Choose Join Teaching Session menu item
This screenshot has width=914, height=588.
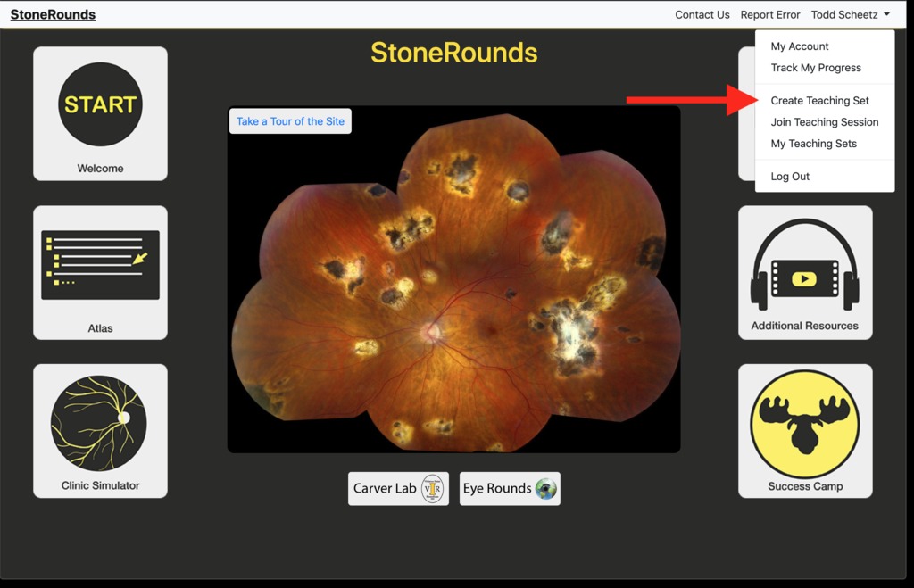tap(824, 122)
